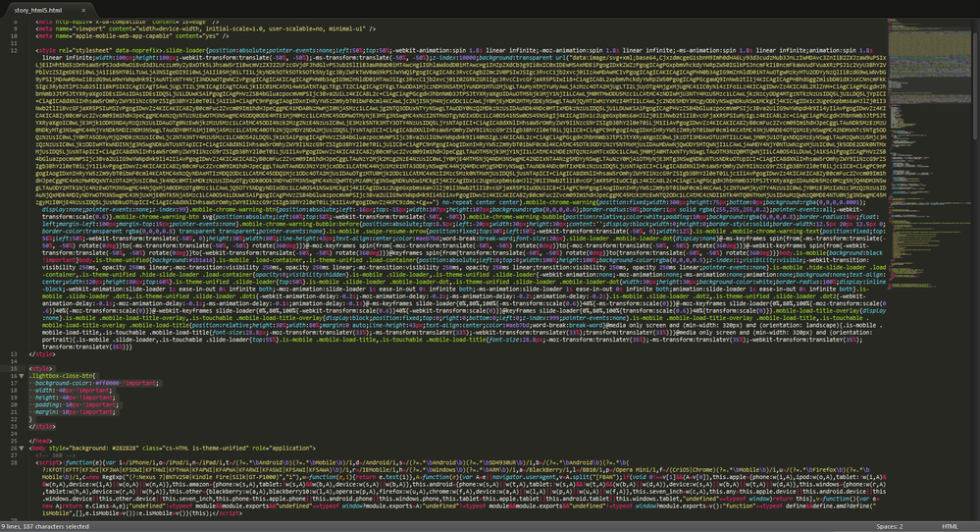This screenshot has width=980, height=532.
Task: Click the closing </script> tag on line 28
Action: (227, 513)
